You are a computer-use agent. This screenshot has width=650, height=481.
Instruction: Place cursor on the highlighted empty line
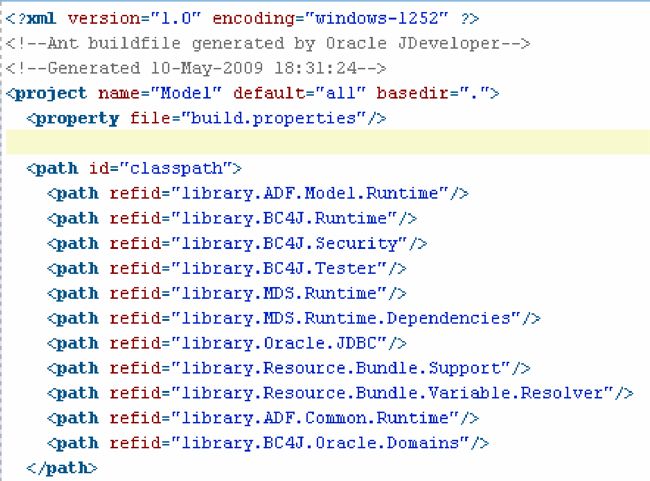pyautogui.click(x=327, y=142)
